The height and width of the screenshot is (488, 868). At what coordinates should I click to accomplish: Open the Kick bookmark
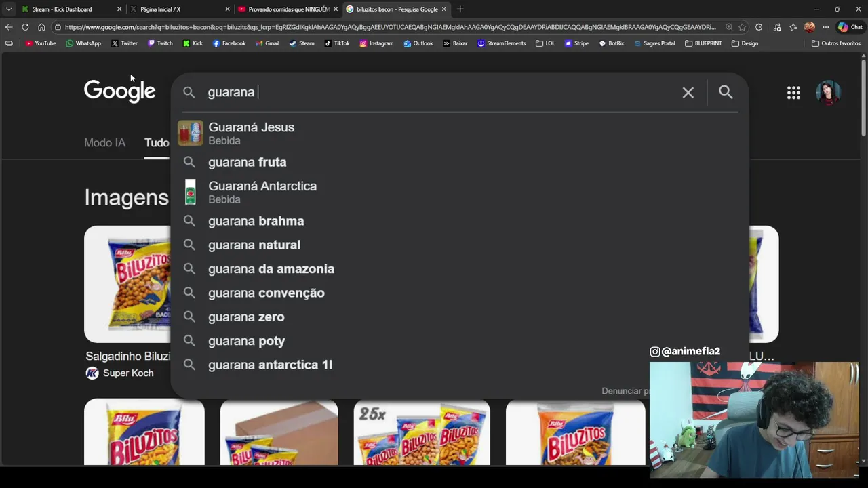coord(193,43)
